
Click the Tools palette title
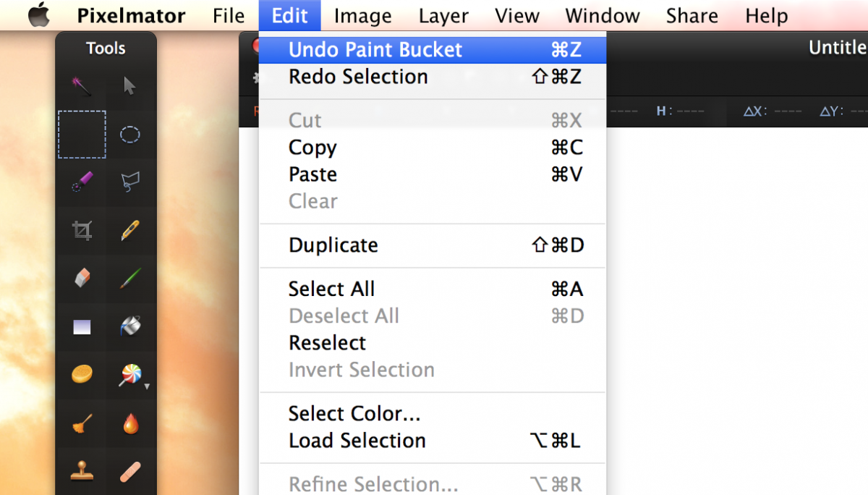click(x=106, y=48)
